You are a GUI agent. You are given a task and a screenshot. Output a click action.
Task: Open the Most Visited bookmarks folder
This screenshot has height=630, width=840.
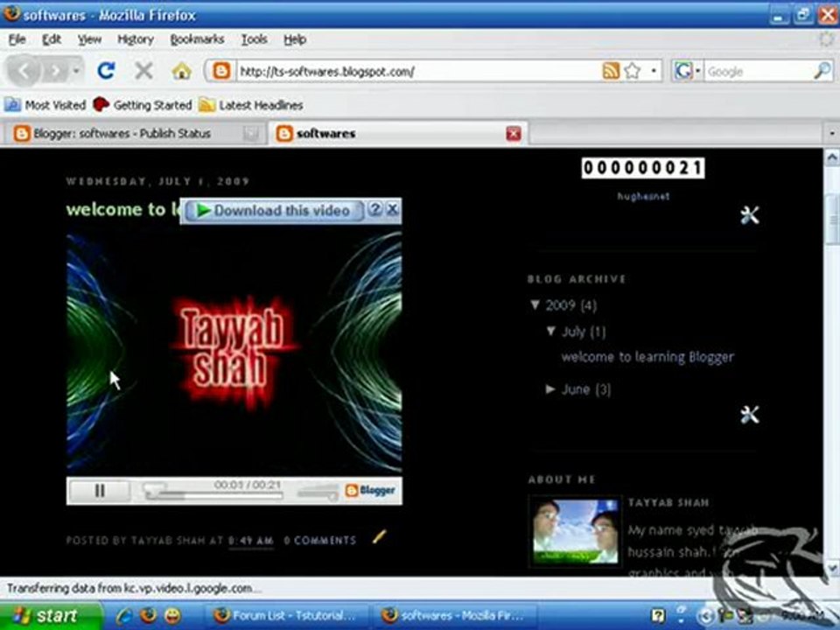45,105
